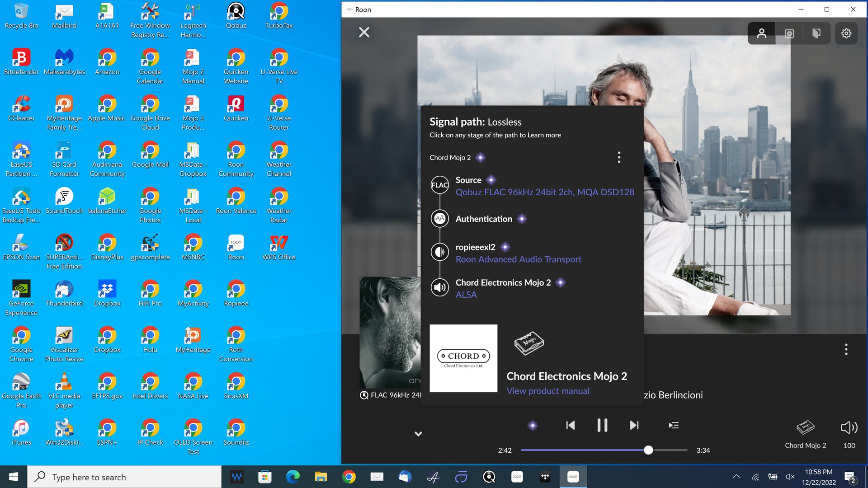Click the FLAC source stage icon
The image size is (868, 488).
click(439, 185)
